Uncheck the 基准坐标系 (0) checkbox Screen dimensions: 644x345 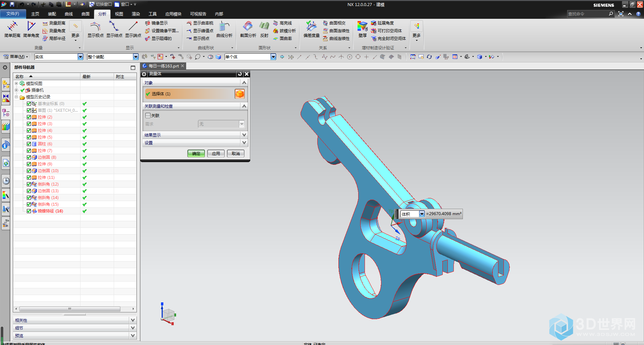coord(29,104)
